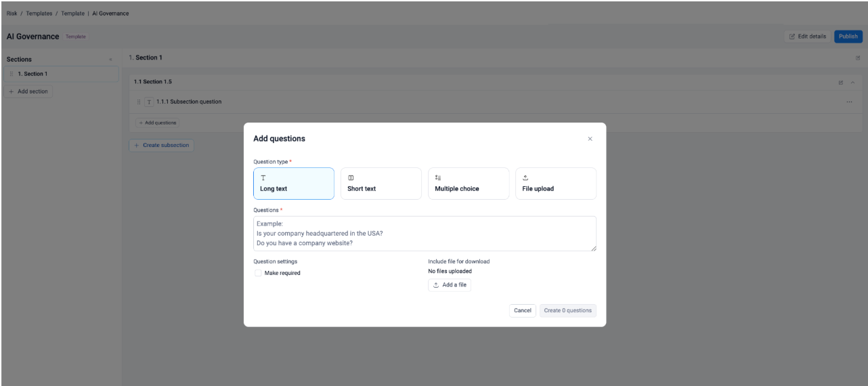
Task: Navigate to Risk in the breadcrumb
Action: click(12, 14)
